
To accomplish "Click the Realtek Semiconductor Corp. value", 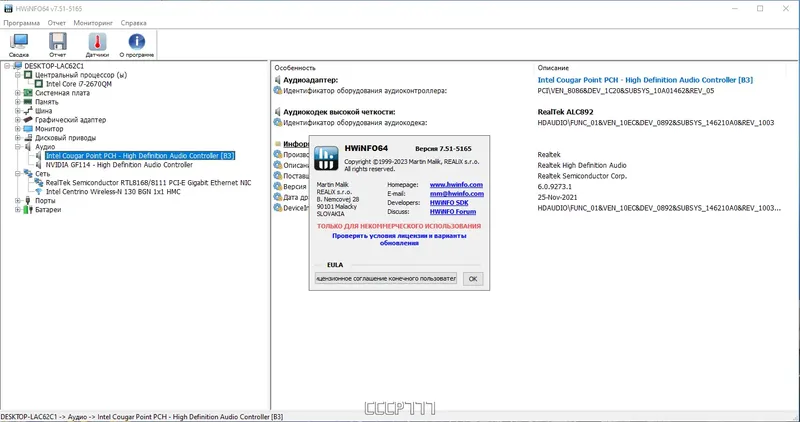I will pyautogui.click(x=582, y=176).
